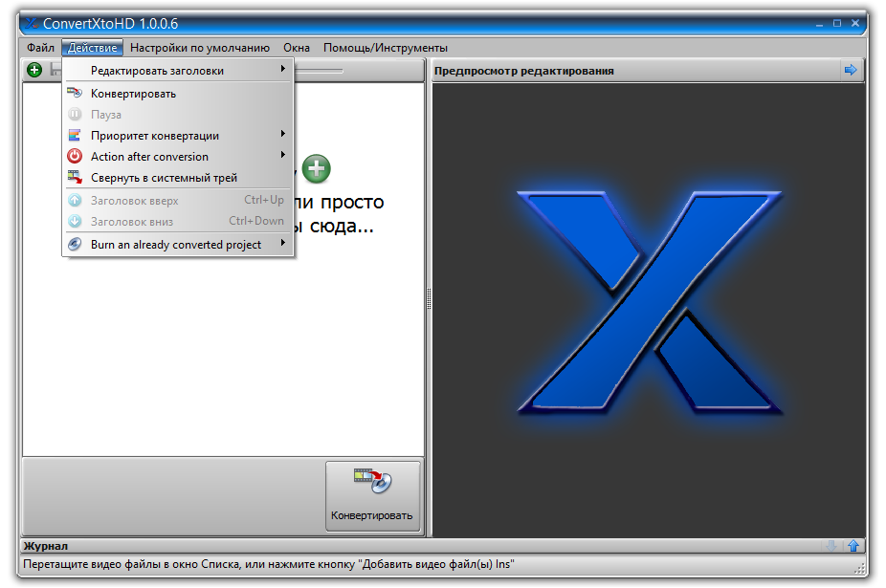The width and height of the screenshot is (886, 588).
Task: Maximize the ConvertXtoHD window
Action: click(837, 23)
